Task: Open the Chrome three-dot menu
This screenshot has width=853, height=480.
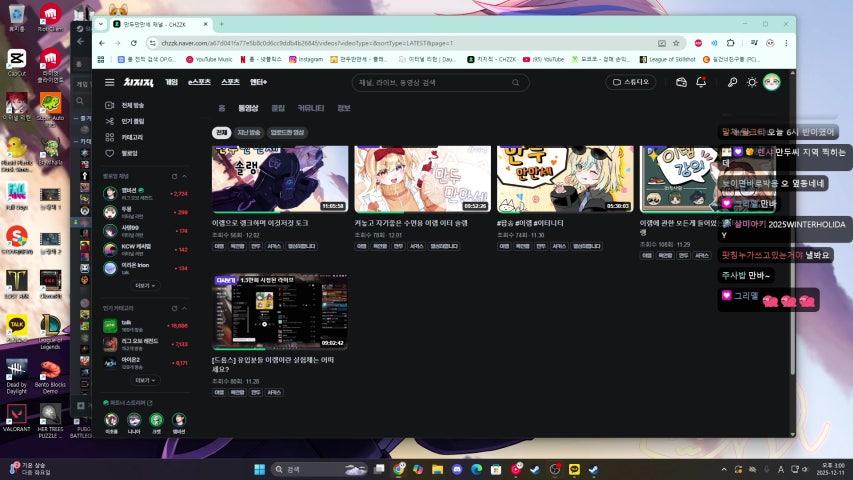Action: coord(786,43)
